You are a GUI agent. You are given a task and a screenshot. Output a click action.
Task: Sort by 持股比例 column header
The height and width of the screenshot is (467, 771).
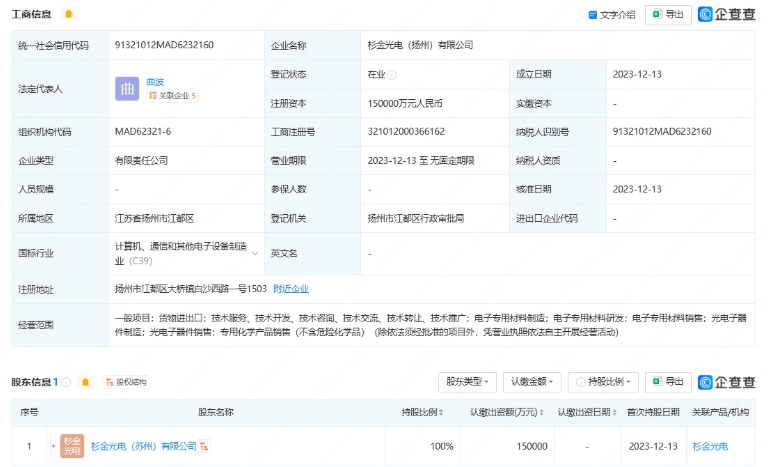coord(422,412)
